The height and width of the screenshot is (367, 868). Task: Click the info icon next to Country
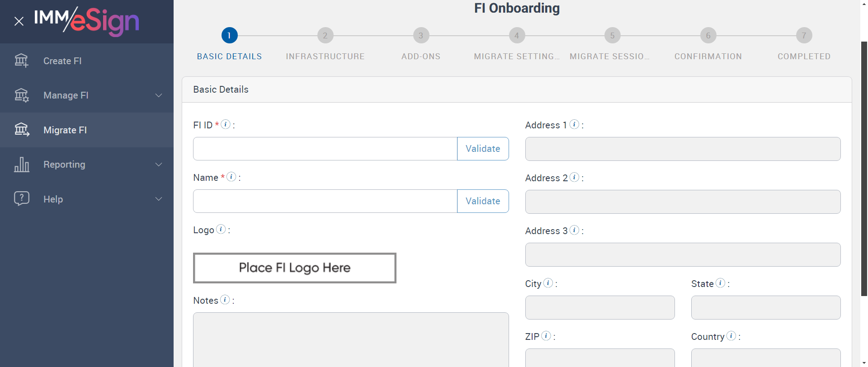click(x=731, y=336)
